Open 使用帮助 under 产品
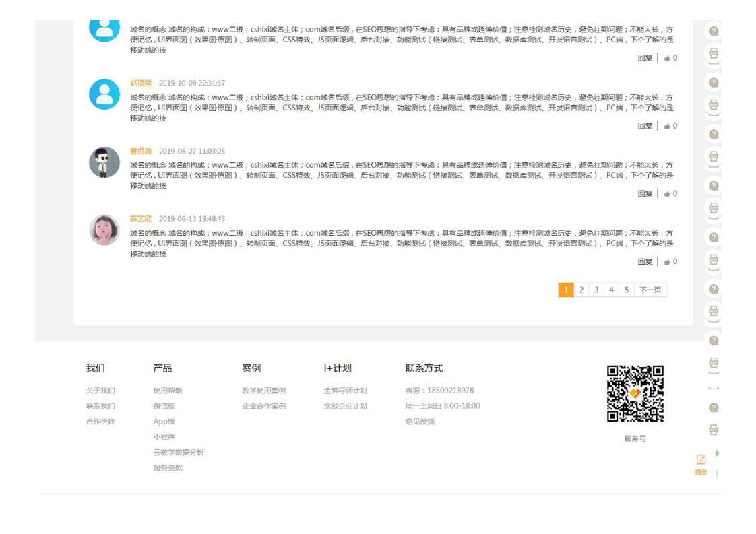 coord(168,391)
